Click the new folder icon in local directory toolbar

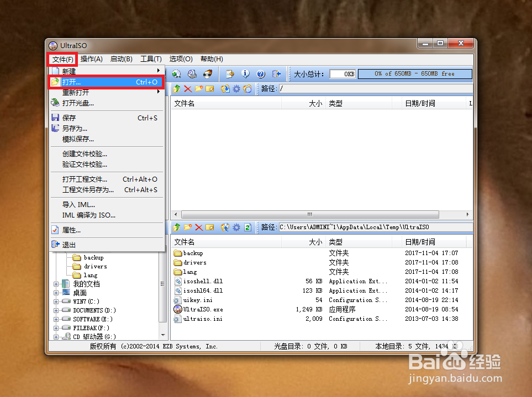coord(188,227)
